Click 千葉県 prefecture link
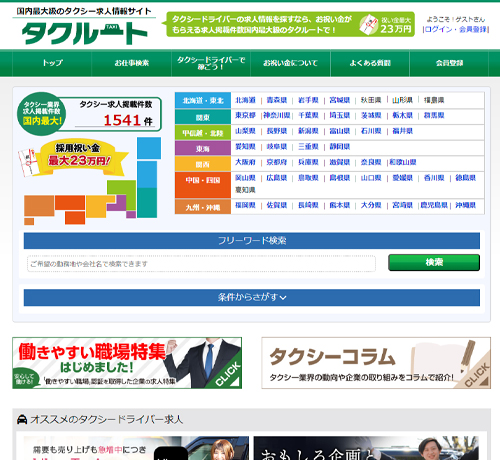 (x=308, y=115)
